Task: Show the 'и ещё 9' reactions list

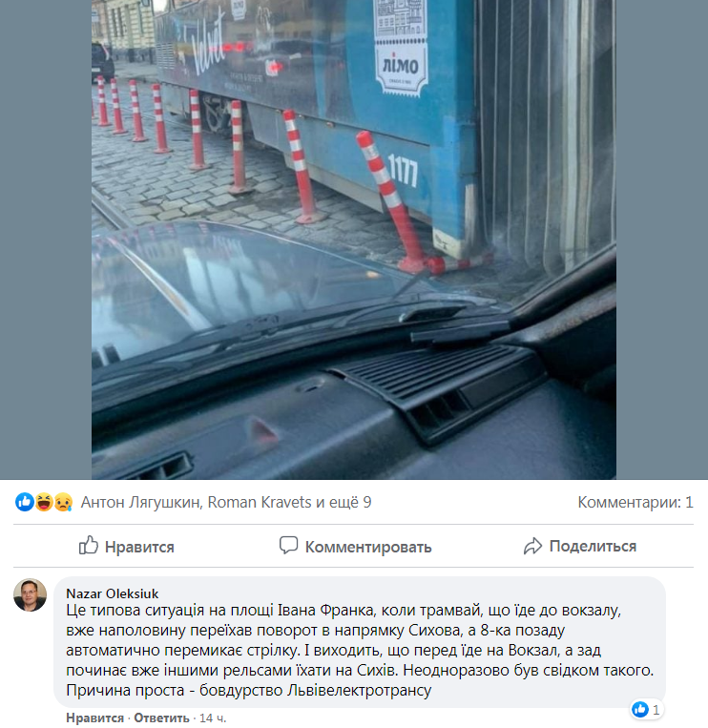Action: point(344,502)
